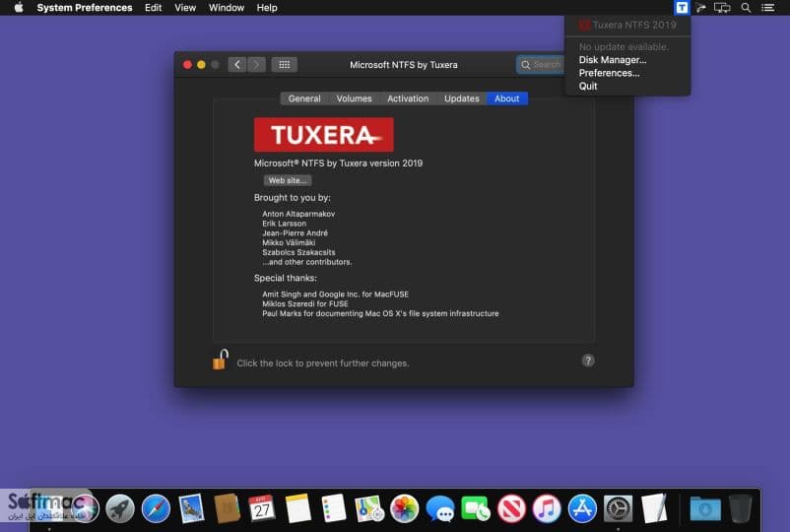Click 'Miklos Szeredi for FUSE' line
Screen dimensions: 790x532
pyautogui.click(x=305, y=303)
